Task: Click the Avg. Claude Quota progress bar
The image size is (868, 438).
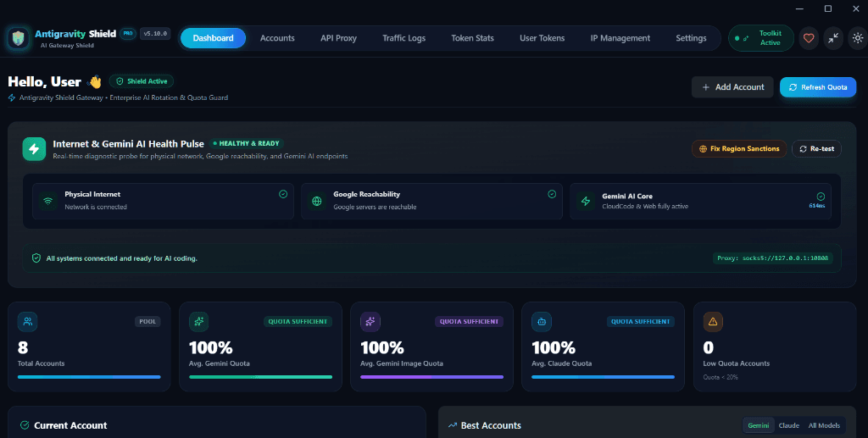Action: click(x=604, y=377)
